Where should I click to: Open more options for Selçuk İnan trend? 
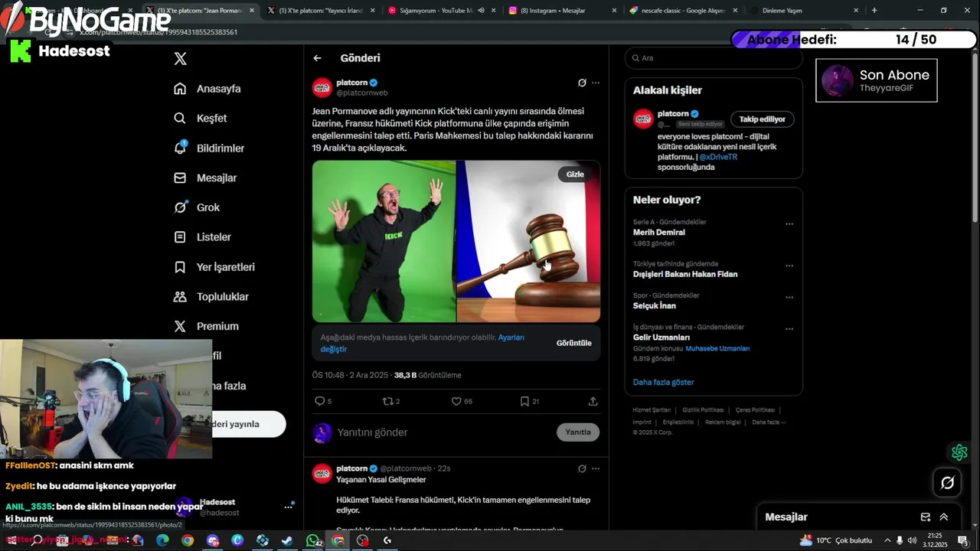[x=789, y=298]
